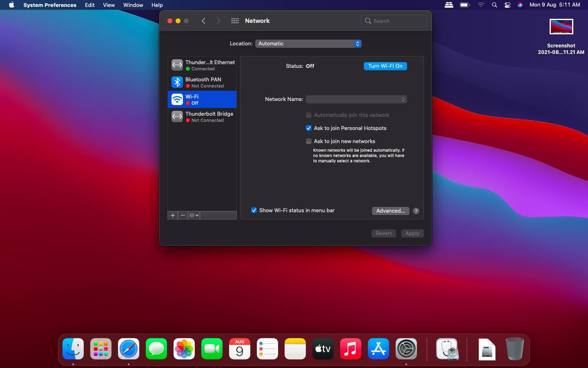Open the Window menu
The width and height of the screenshot is (588, 368).
click(x=133, y=5)
